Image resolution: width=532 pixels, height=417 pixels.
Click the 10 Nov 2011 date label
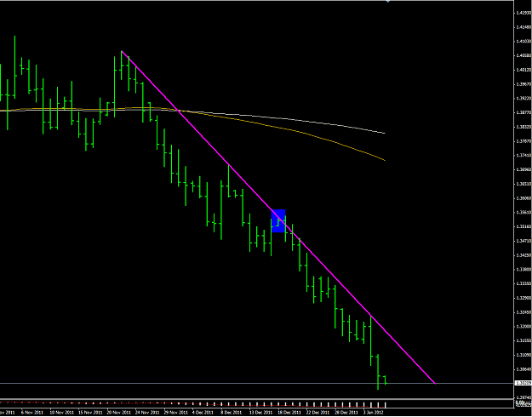pyautogui.click(x=62, y=412)
